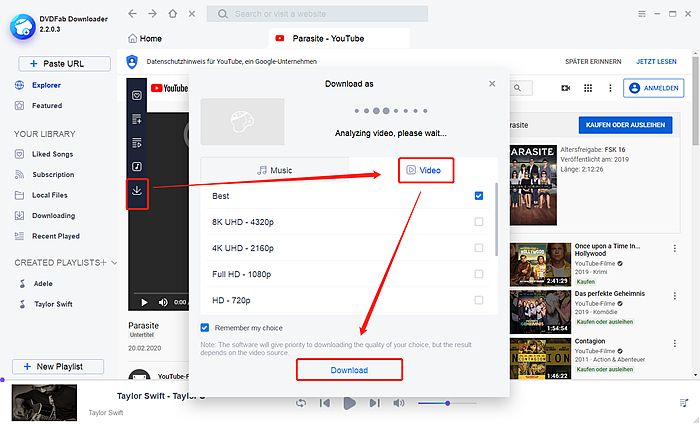700x424 pixels.
Task: Click the home icon in the navigation bar
Action: tap(173, 14)
